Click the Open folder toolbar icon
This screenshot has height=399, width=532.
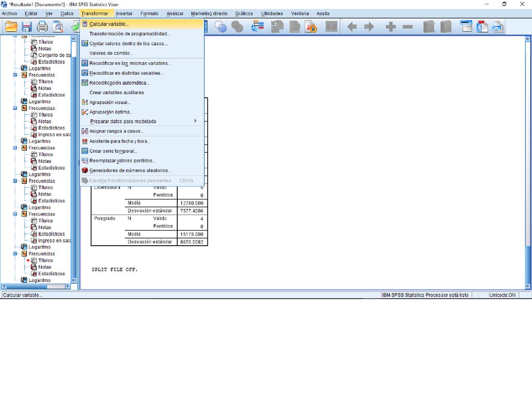(11, 27)
